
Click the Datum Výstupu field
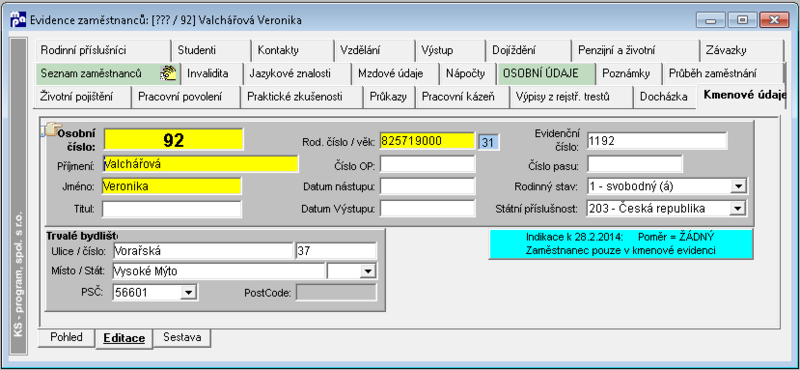428,208
